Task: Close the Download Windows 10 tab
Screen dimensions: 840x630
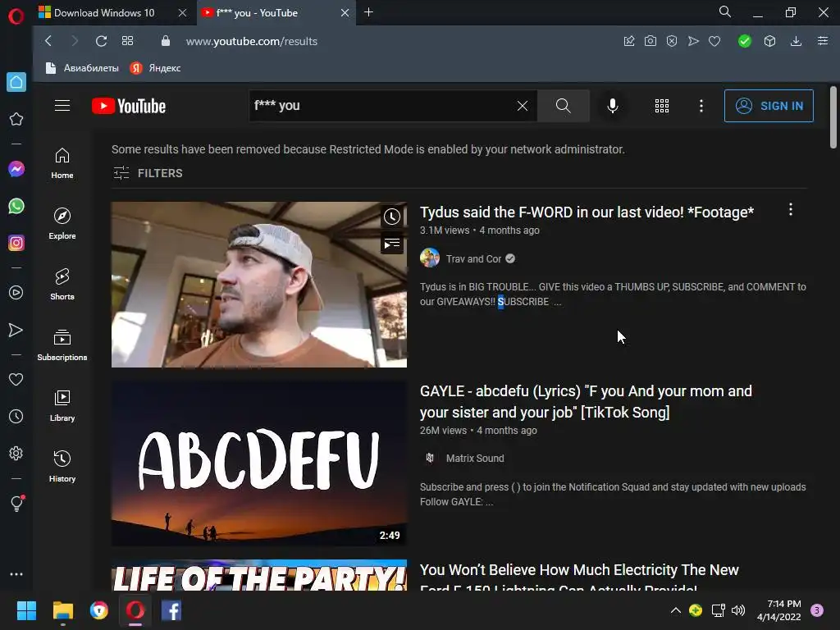Action: pyautogui.click(x=182, y=13)
